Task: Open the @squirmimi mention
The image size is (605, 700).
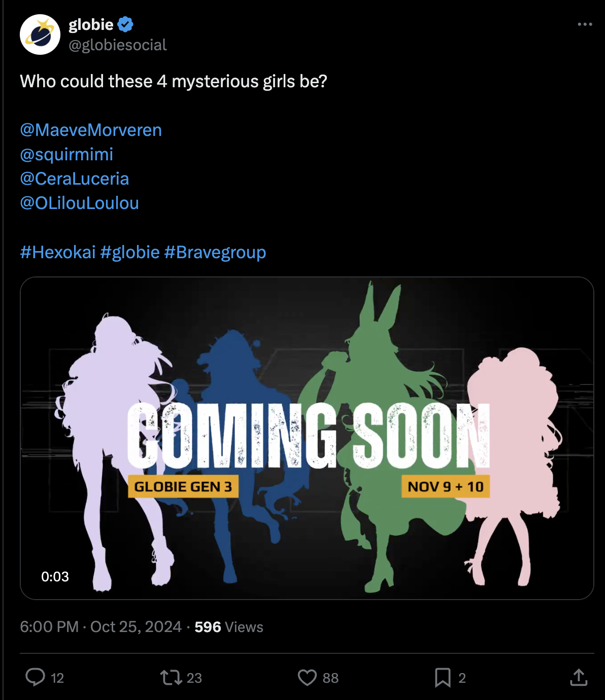Action: pos(66,154)
